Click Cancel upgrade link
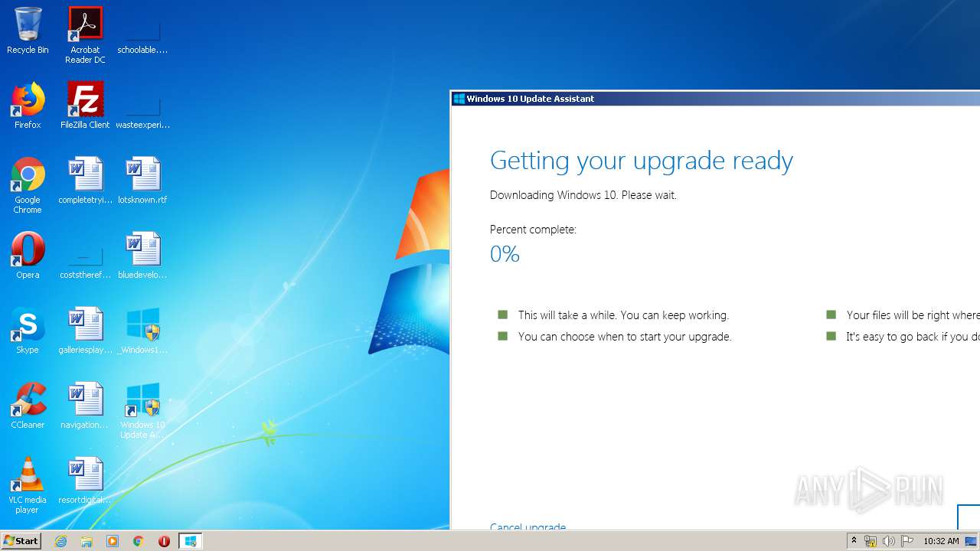Image resolution: width=980 pixels, height=551 pixels. [x=528, y=527]
